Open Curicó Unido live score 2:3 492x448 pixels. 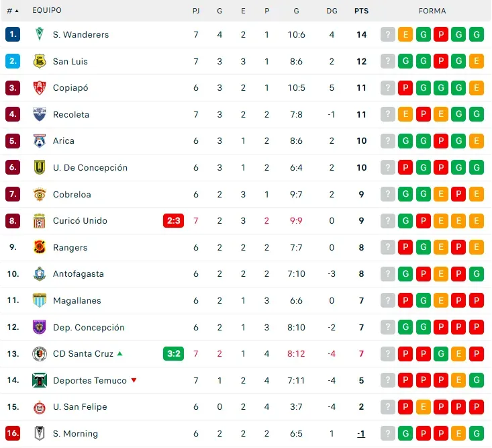tap(173, 221)
